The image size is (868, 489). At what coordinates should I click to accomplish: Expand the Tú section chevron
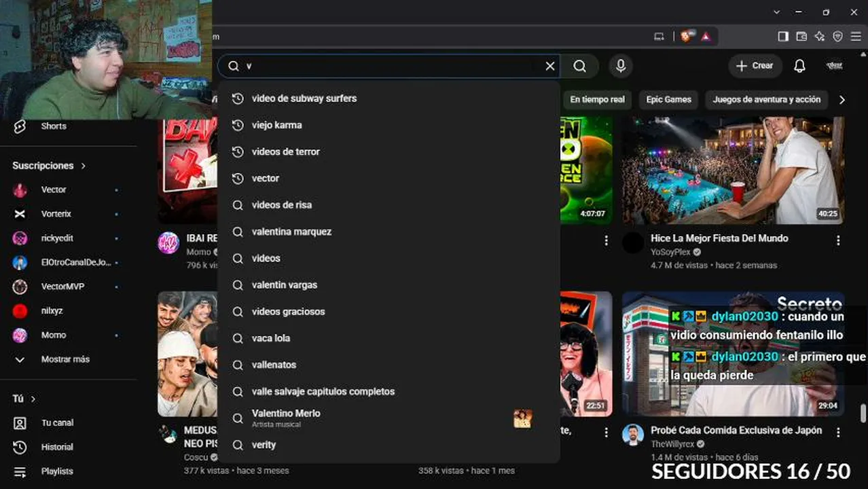[33, 399]
